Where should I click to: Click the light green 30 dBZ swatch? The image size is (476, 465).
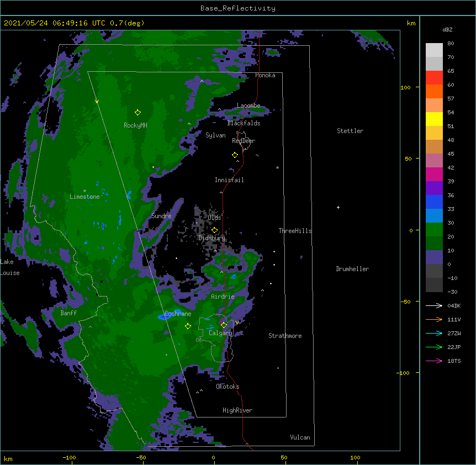pos(434,230)
